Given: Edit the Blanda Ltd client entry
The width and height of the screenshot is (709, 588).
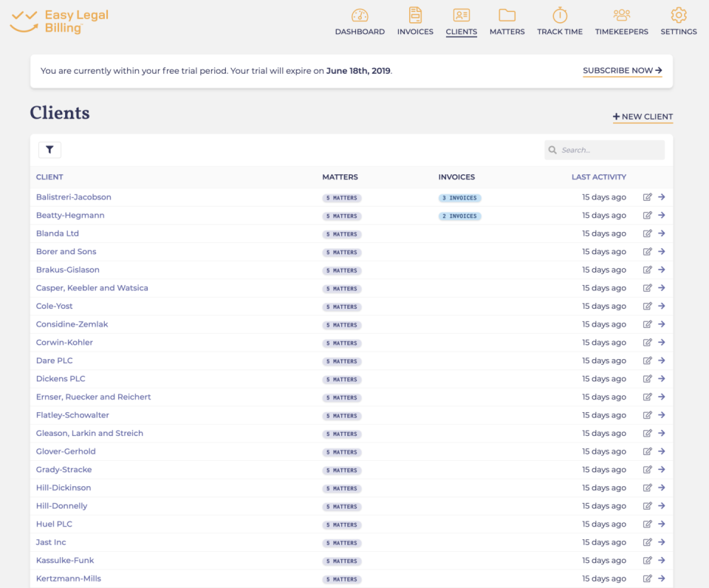Looking at the screenshot, I should point(648,233).
